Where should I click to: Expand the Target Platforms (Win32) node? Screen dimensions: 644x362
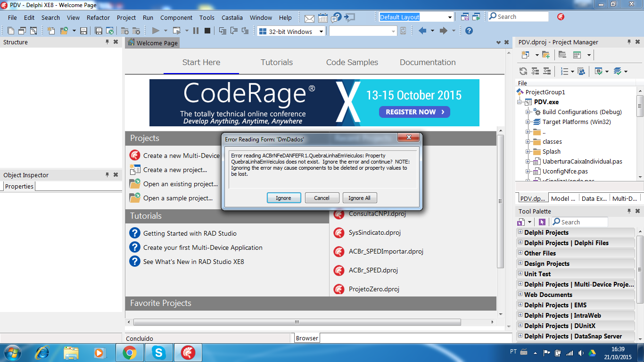pyautogui.click(x=528, y=122)
